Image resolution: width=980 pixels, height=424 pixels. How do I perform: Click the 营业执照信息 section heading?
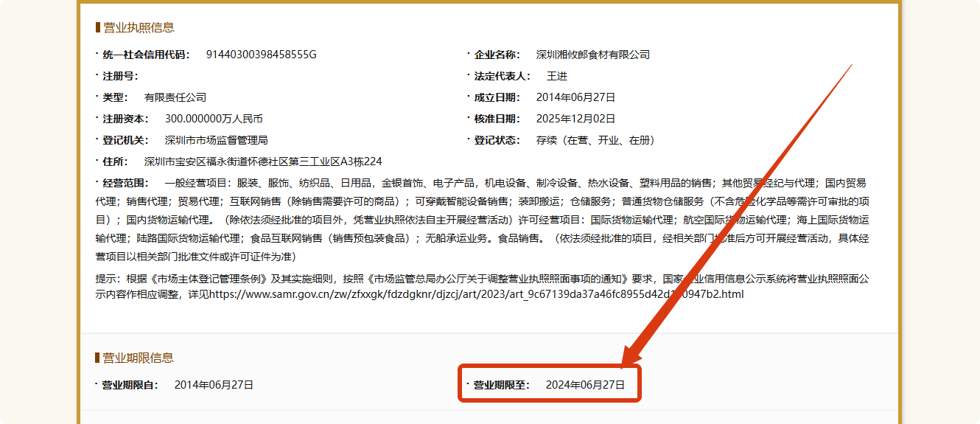click(139, 27)
